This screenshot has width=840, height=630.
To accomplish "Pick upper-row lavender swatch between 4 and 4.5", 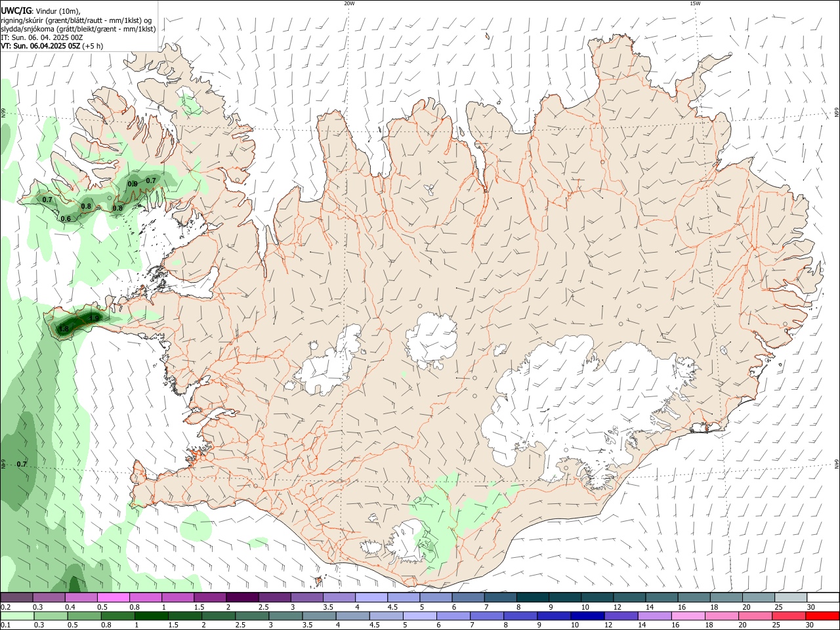I will coord(371,597).
